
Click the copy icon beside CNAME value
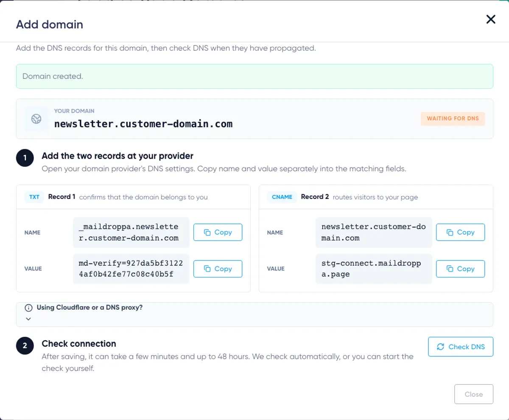coord(450,269)
